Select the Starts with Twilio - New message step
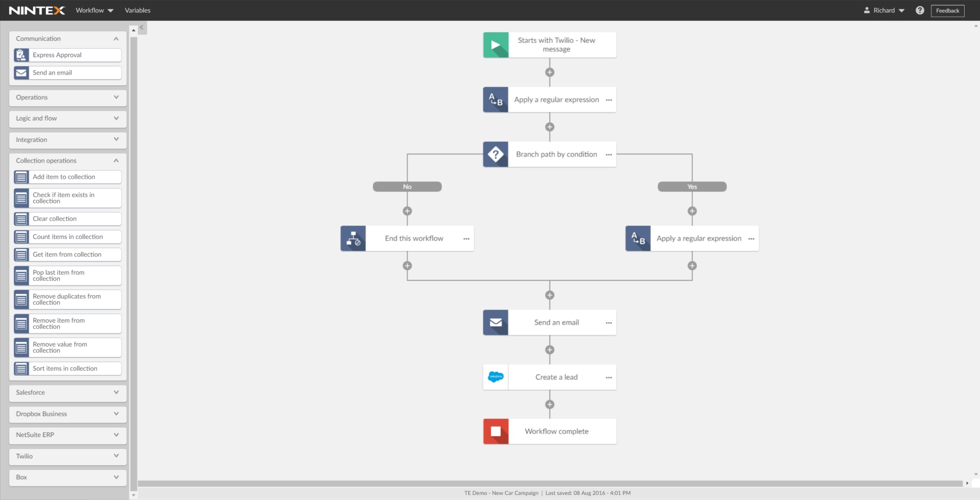The height and width of the screenshot is (500, 980). pos(549,45)
